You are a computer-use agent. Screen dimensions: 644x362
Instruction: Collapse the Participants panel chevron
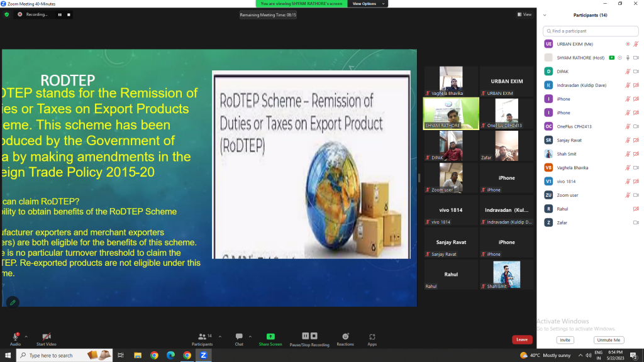[545, 15]
